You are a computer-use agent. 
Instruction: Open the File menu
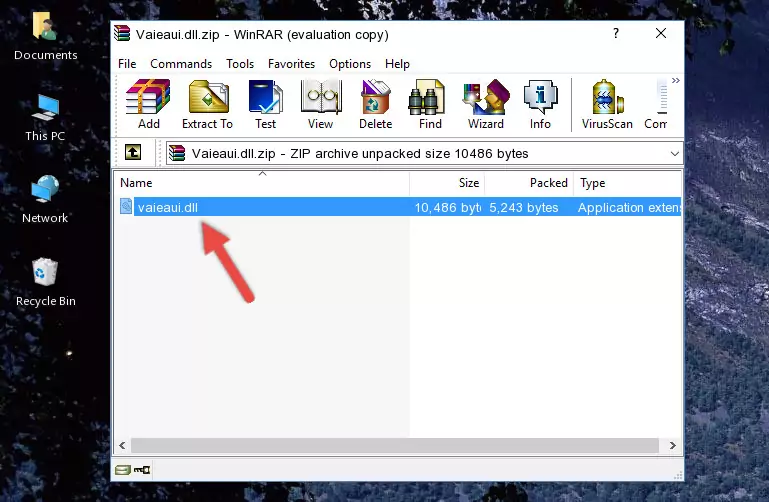(x=127, y=64)
